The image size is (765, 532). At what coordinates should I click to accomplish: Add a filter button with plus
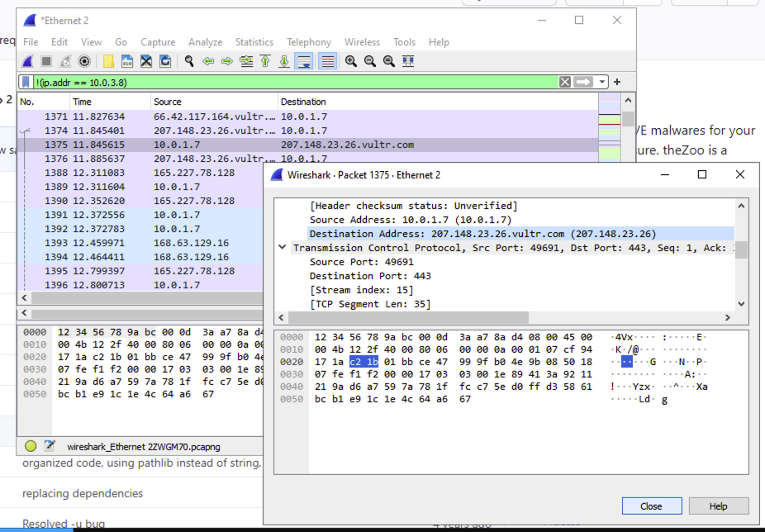click(x=617, y=82)
